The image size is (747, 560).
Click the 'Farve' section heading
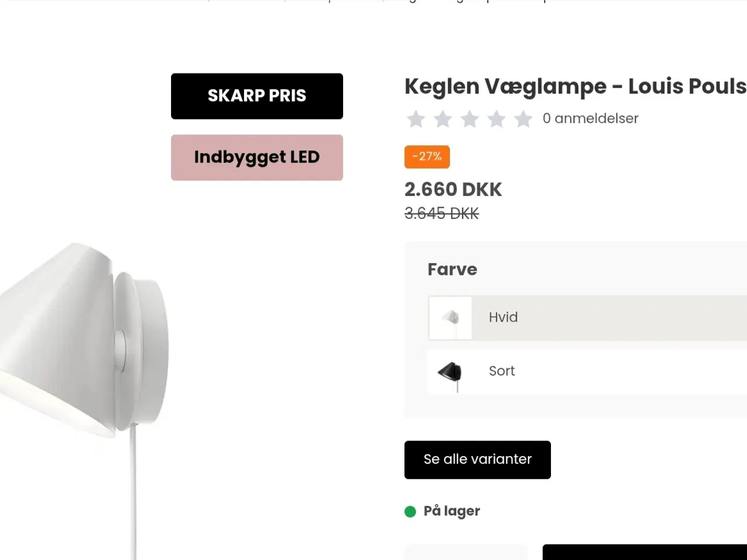pos(452,269)
